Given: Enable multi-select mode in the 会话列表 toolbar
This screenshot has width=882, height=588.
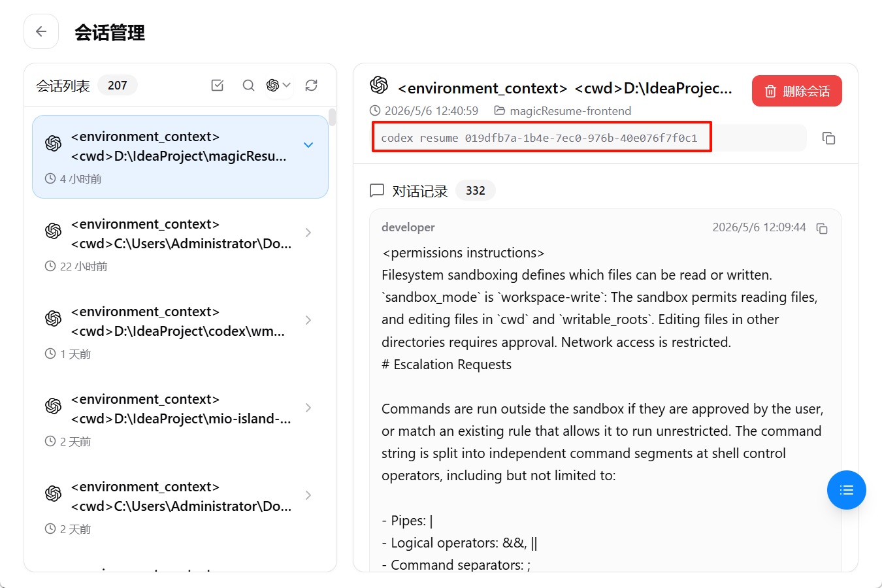Looking at the screenshot, I should tap(218, 85).
